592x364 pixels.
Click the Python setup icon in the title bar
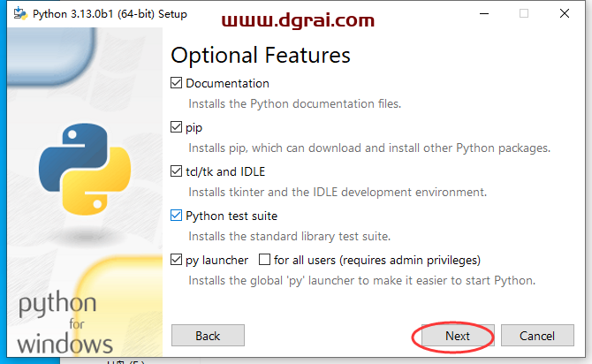(20, 13)
